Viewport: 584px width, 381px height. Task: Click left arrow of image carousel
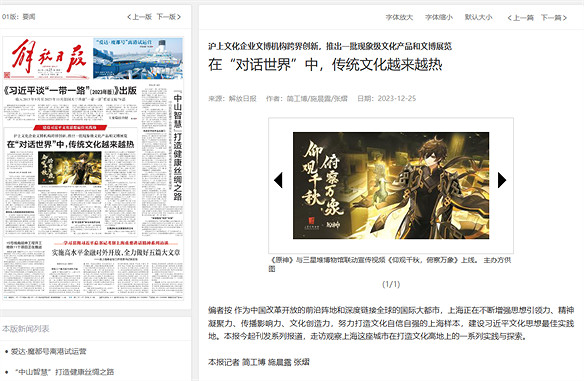pos(278,180)
